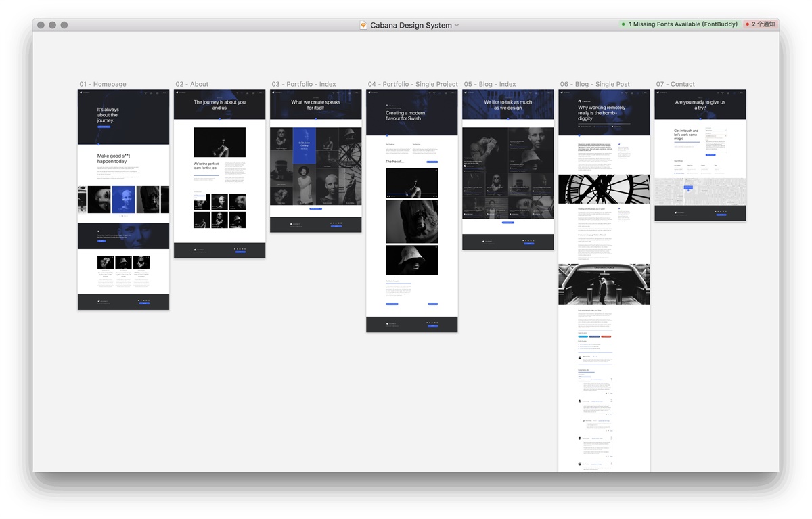This screenshot has height=519, width=812.
Task: Open the Missing Fonts Available FontBuddy notice
Action: [679, 24]
